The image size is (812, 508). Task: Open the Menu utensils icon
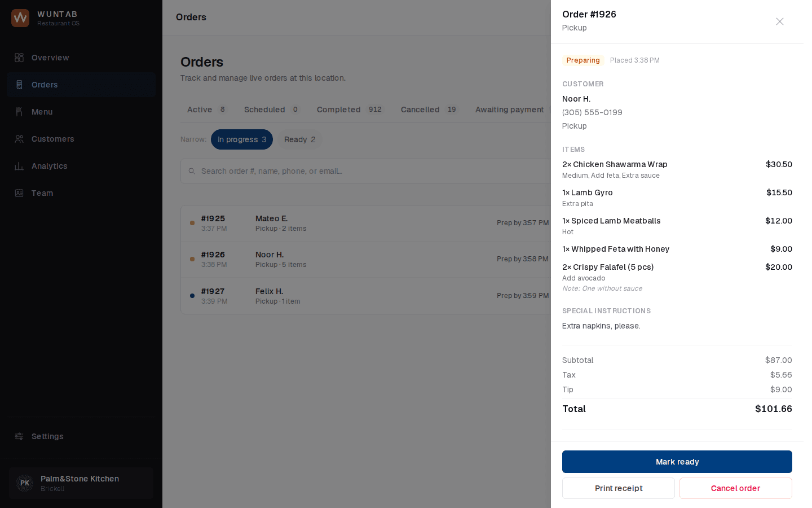point(19,112)
